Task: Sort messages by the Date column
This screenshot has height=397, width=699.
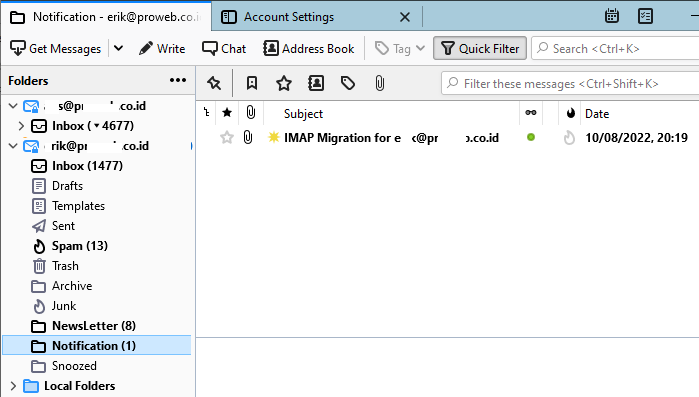Action: pyautogui.click(x=597, y=114)
